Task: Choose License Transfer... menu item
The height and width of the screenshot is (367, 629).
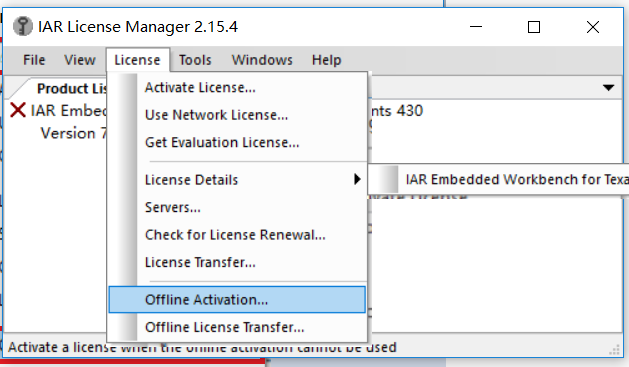Action: pyautogui.click(x=237, y=262)
